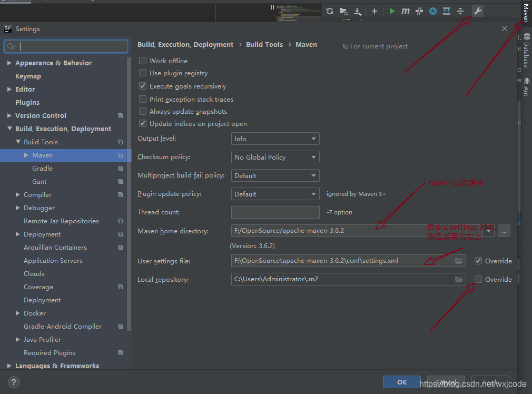Select Keymap settings category
532x394 pixels.
click(28, 76)
